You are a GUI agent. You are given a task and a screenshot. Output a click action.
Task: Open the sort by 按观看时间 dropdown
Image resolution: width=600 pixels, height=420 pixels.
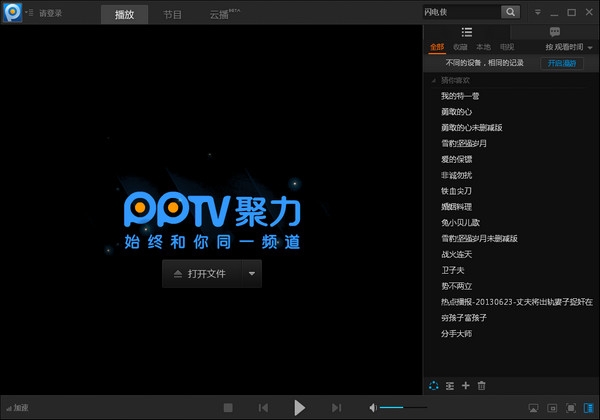coord(567,47)
